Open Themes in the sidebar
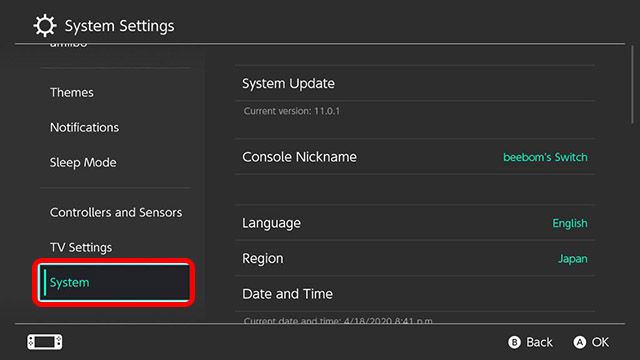The image size is (640, 360). 72,93
